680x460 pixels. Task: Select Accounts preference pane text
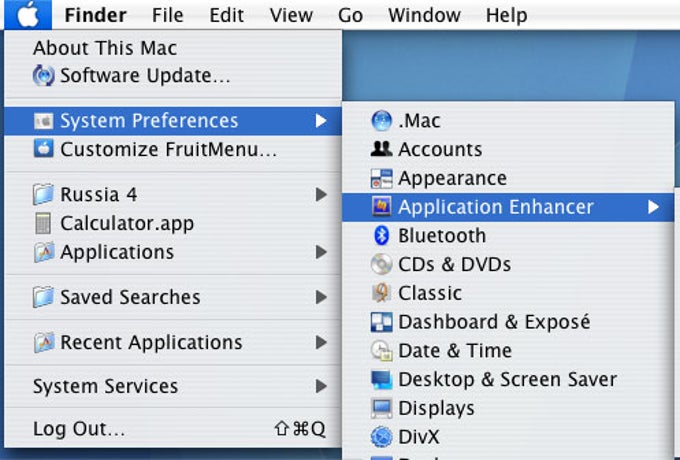(440, 149)
